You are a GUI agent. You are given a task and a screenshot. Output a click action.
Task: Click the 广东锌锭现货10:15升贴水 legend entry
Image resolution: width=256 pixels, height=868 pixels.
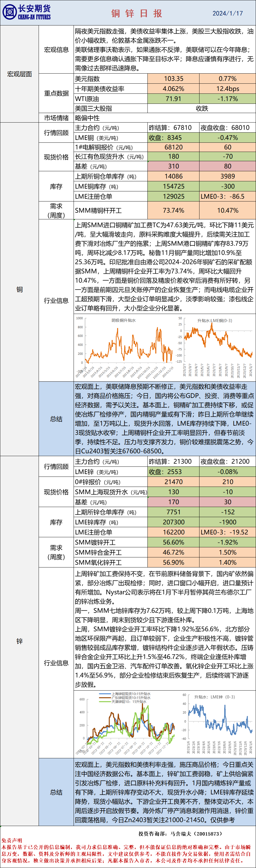click(125, 698)
